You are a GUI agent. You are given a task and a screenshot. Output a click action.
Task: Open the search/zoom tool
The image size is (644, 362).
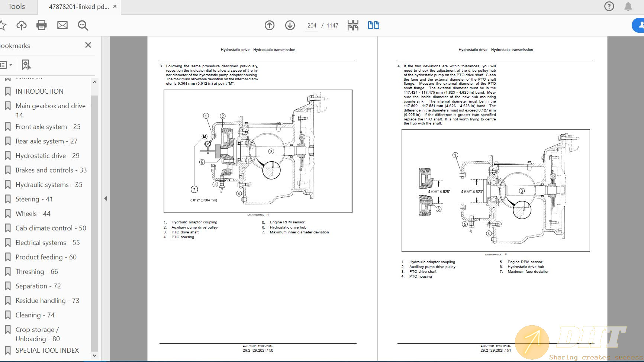83,25
